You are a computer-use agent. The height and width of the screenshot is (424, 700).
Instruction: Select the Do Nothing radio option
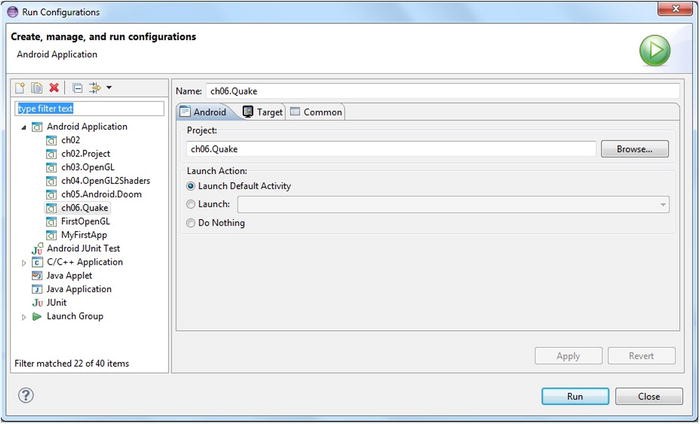coord(191,223)
